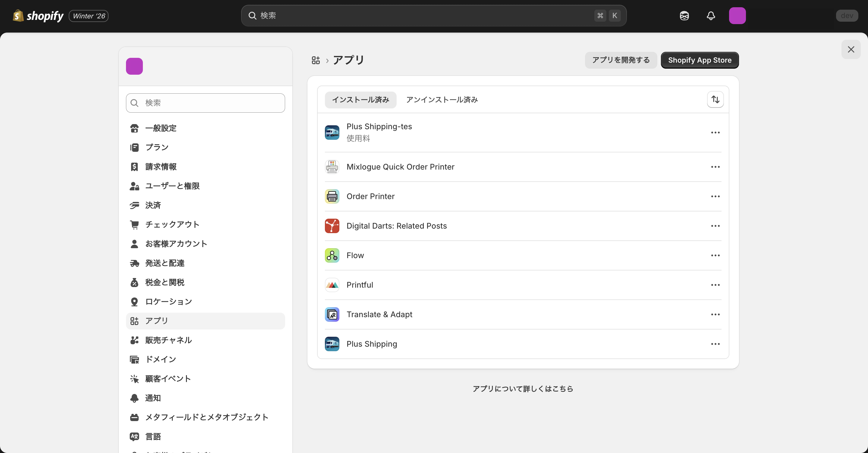The width and height of the screenshot is (868, 453).
Task: Open the Mixlogue Quick Order Printer app
Action: (x=400, y=167)
